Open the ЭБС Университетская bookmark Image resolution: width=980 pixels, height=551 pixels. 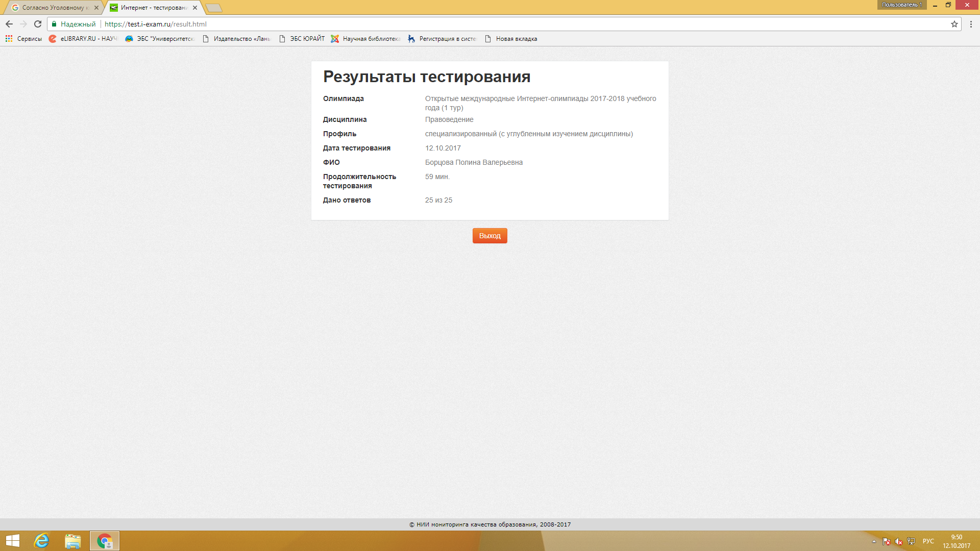click(160, 39)
